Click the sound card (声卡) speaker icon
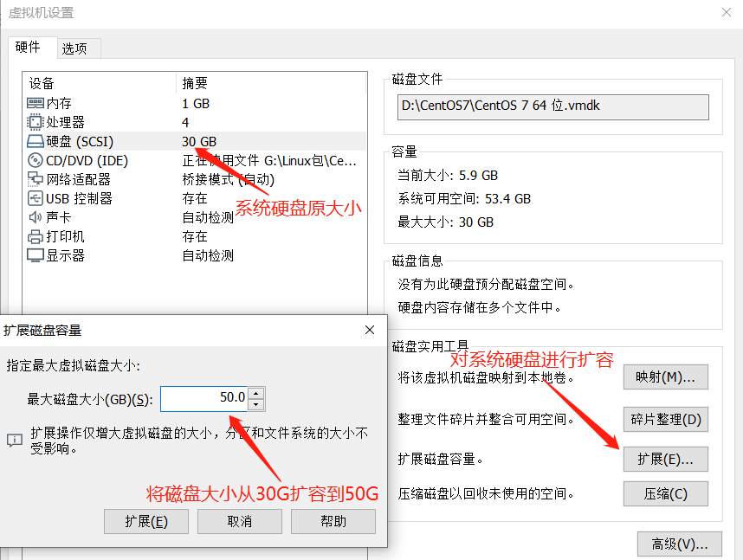743x560 pixels. 35,217
